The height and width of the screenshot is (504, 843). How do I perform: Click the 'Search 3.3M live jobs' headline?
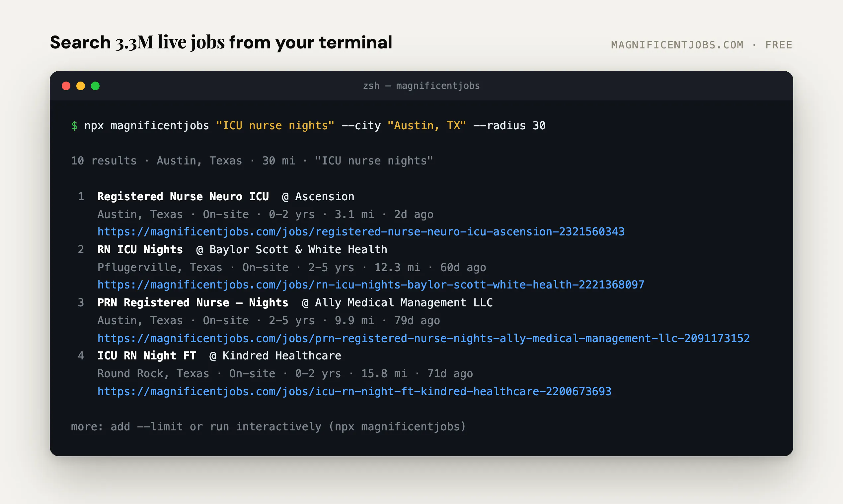tap(221, 42)
